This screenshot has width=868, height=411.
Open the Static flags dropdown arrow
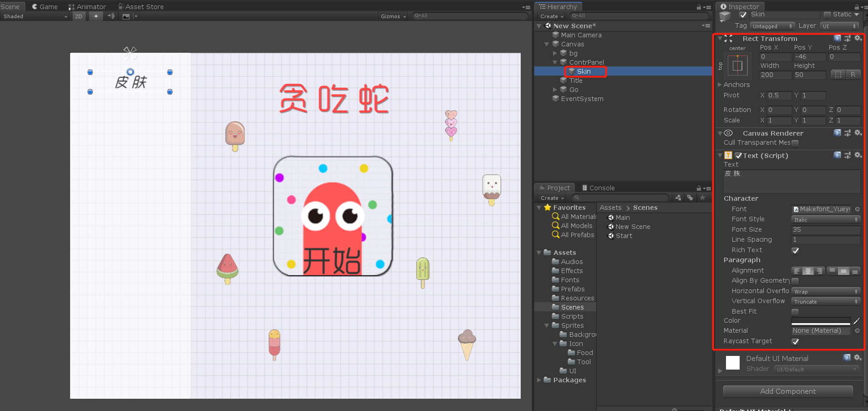point(857,15)
